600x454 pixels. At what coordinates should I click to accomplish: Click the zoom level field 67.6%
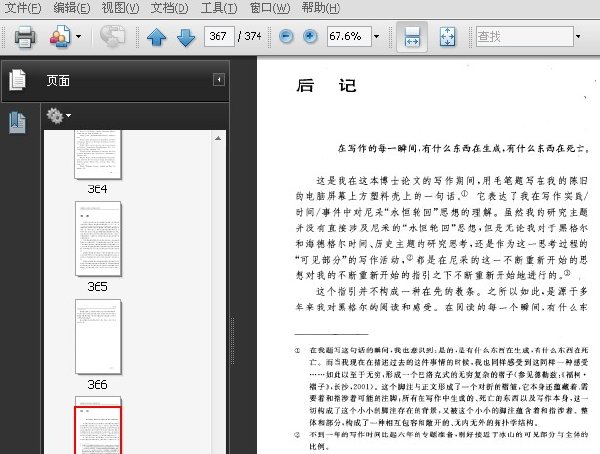349,36
